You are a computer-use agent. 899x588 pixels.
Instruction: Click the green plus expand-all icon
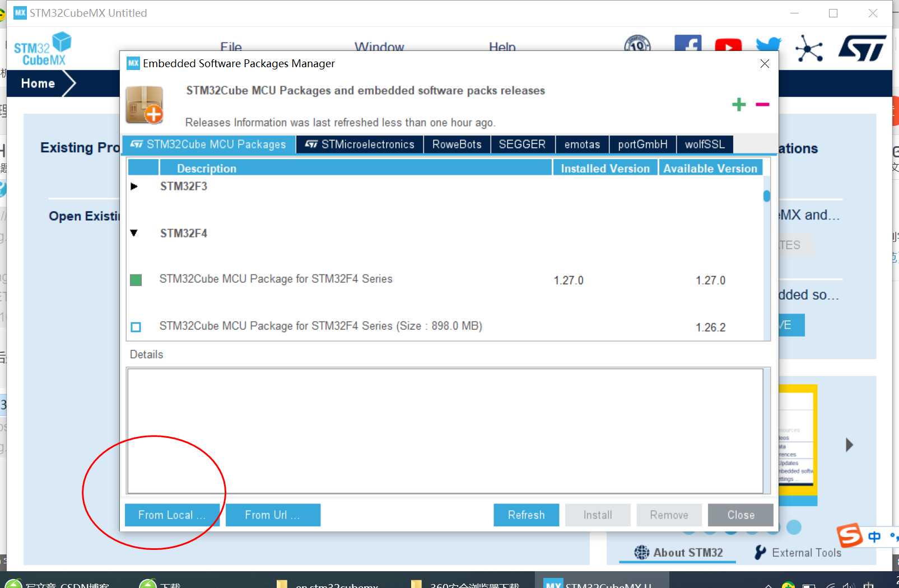pyautogui.click(x=739, y=105)
